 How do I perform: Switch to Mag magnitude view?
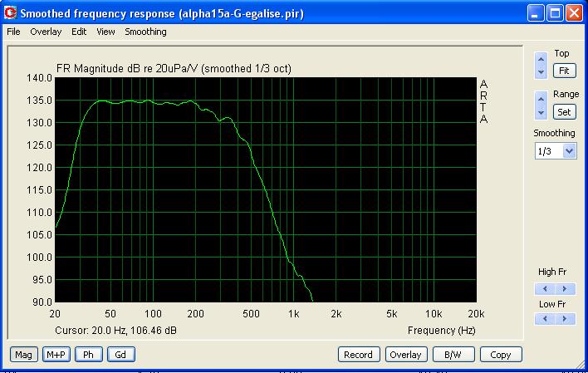pos(23,355)
